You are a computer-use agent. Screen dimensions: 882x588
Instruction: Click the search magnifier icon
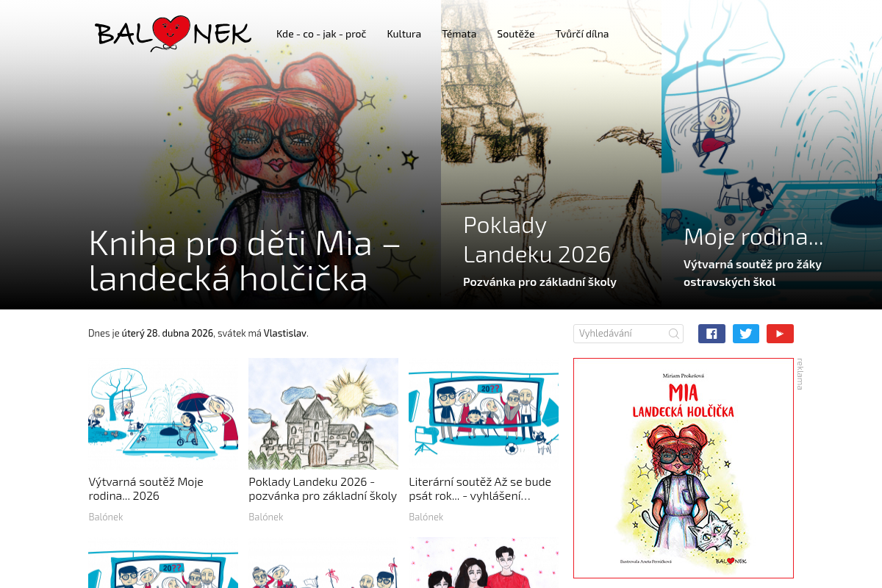pyautogui.click(x=673, y=334)
